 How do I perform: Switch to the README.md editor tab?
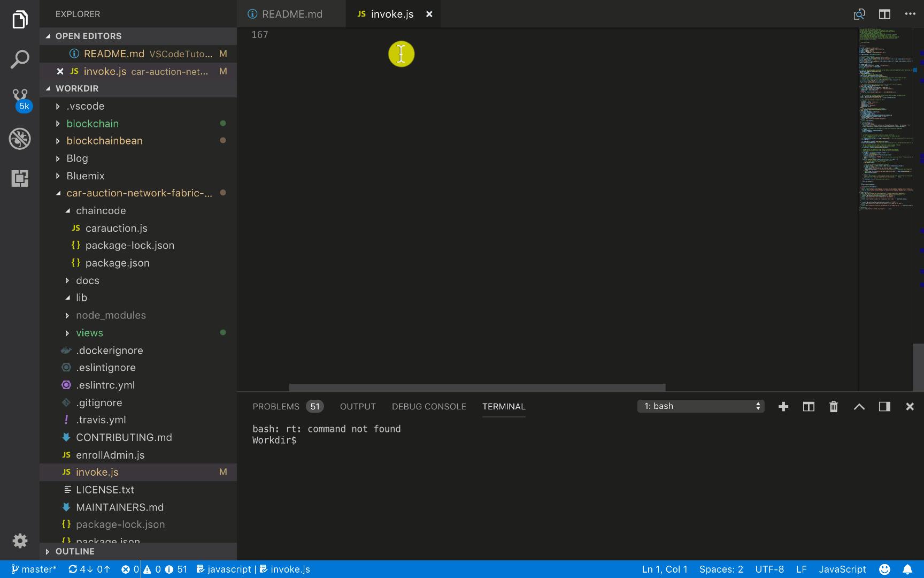291,14
